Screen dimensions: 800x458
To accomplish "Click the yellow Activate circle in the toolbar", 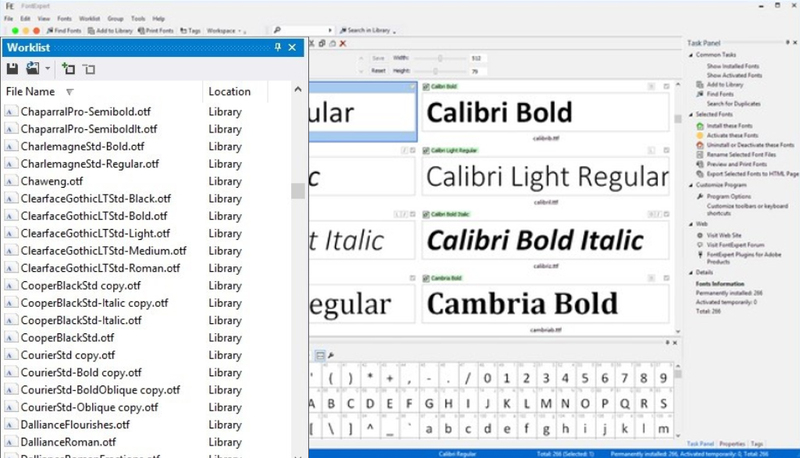I will [26, 31].
